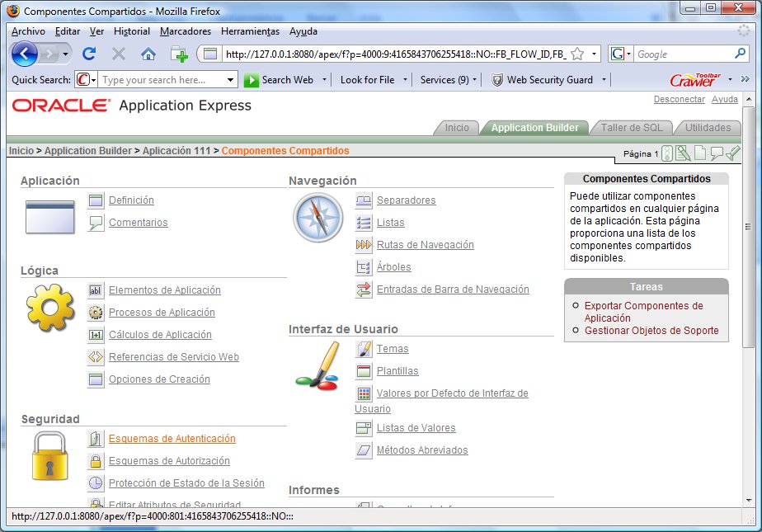Click the Temas paintbrush icon
Image resolution: width=762 pixels, height=532 pixels.
(x=364, y=349)
